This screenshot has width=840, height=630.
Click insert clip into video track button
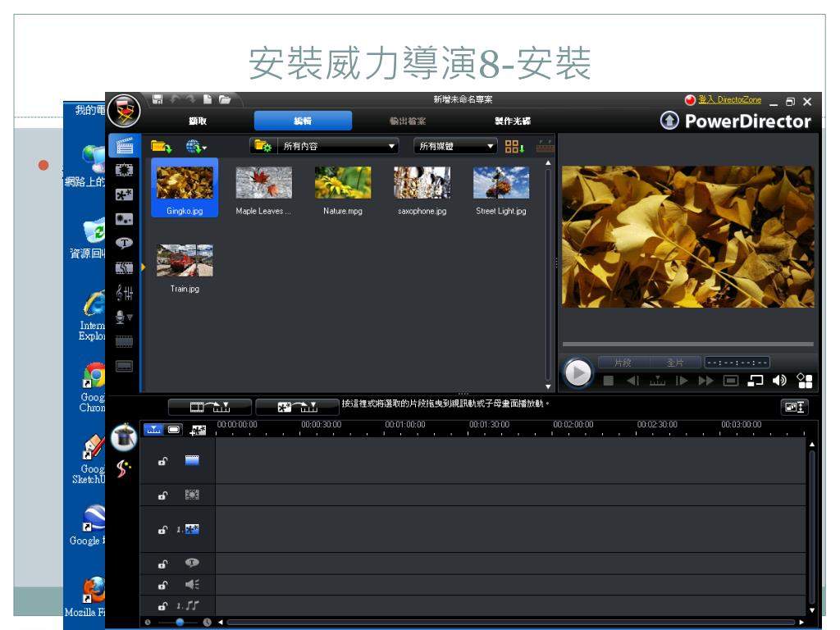(x=210, y=407)
